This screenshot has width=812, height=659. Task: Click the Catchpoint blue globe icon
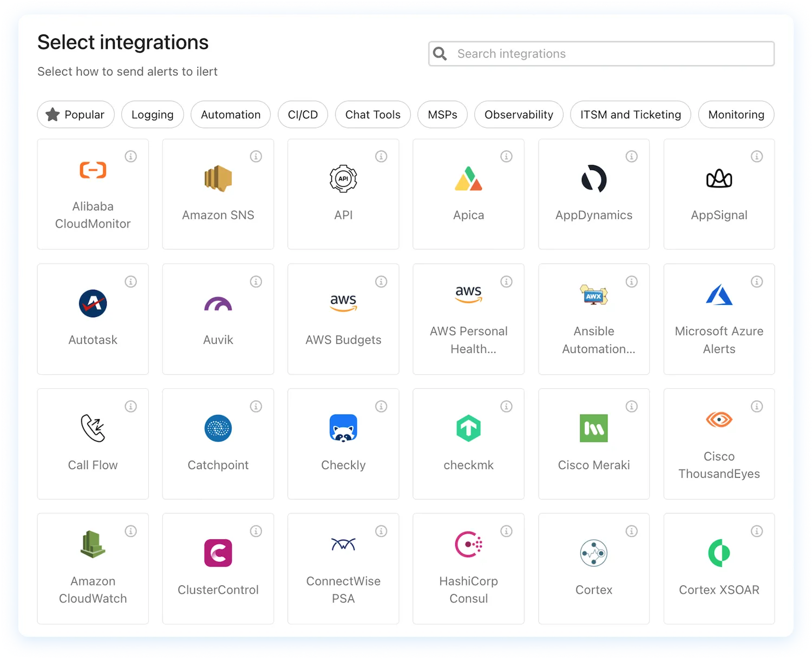pos(218,428)
